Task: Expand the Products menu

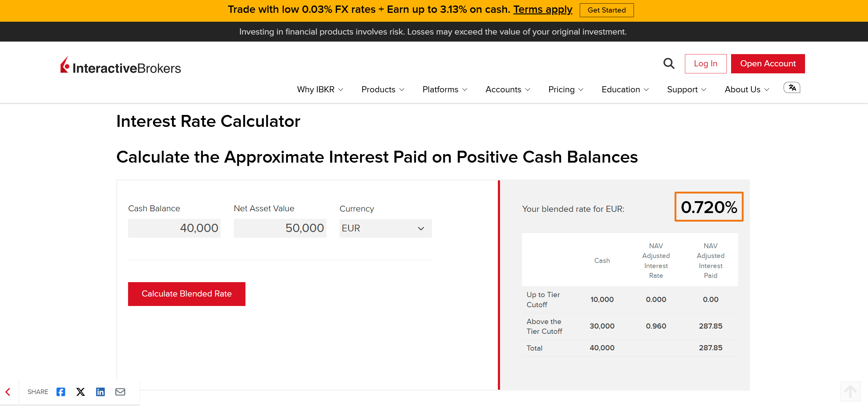Action: pos(383,90)
